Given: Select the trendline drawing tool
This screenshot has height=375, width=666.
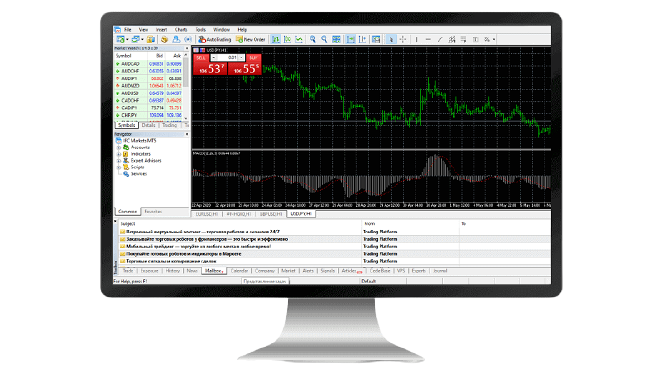Looking at the screenshot, I should click(x=440, y=39).
